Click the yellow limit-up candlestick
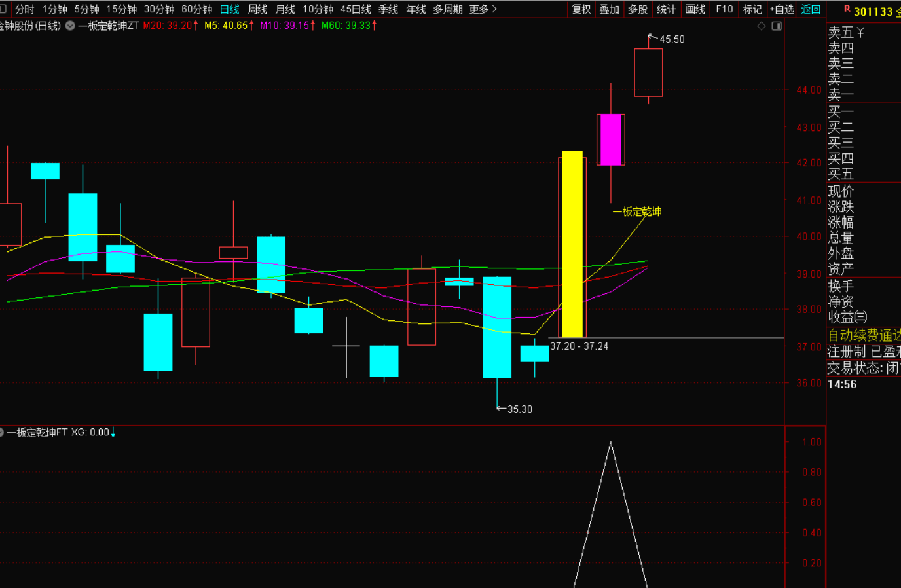The image size is (901, 588). pos(572,244)
